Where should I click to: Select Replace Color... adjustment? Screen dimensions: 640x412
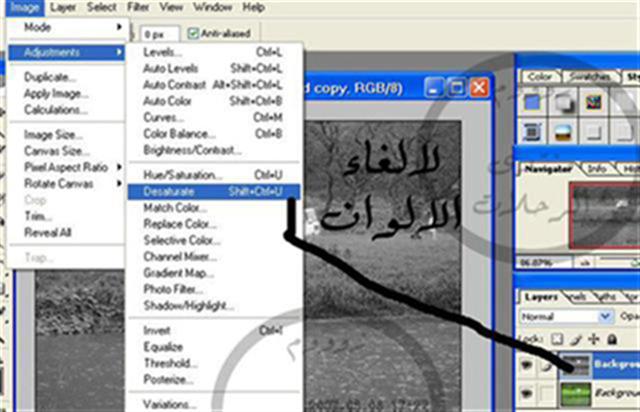click(214, 224)
